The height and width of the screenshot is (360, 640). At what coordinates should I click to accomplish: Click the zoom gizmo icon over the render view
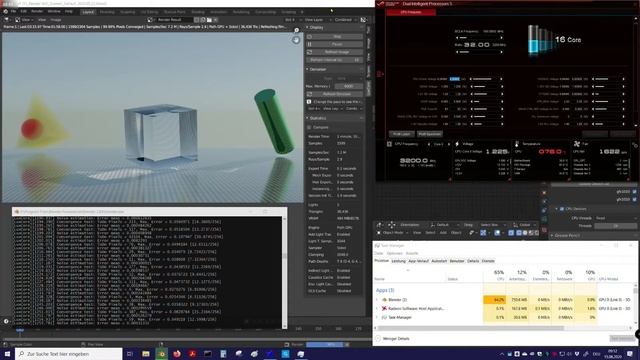(x=297, y=30)
